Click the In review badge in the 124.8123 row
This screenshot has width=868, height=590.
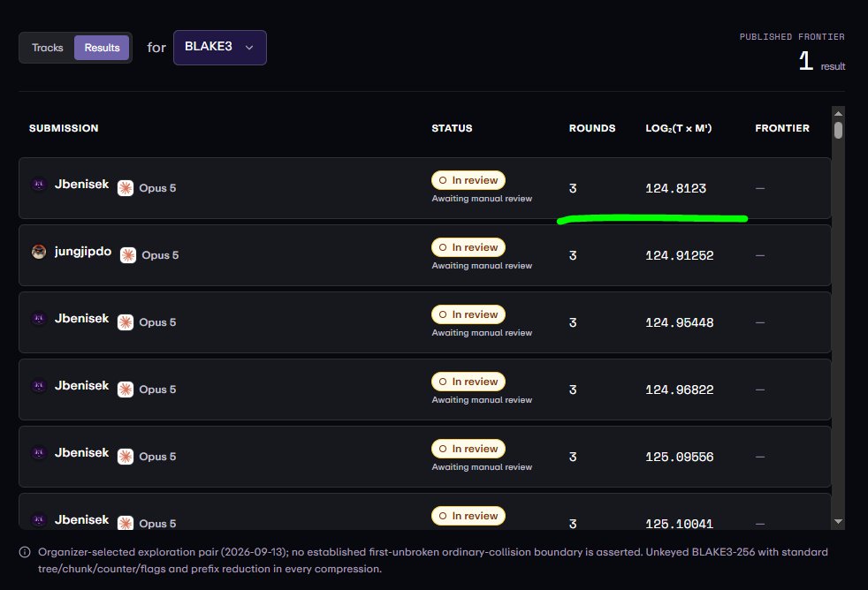[x=468, y=180]
